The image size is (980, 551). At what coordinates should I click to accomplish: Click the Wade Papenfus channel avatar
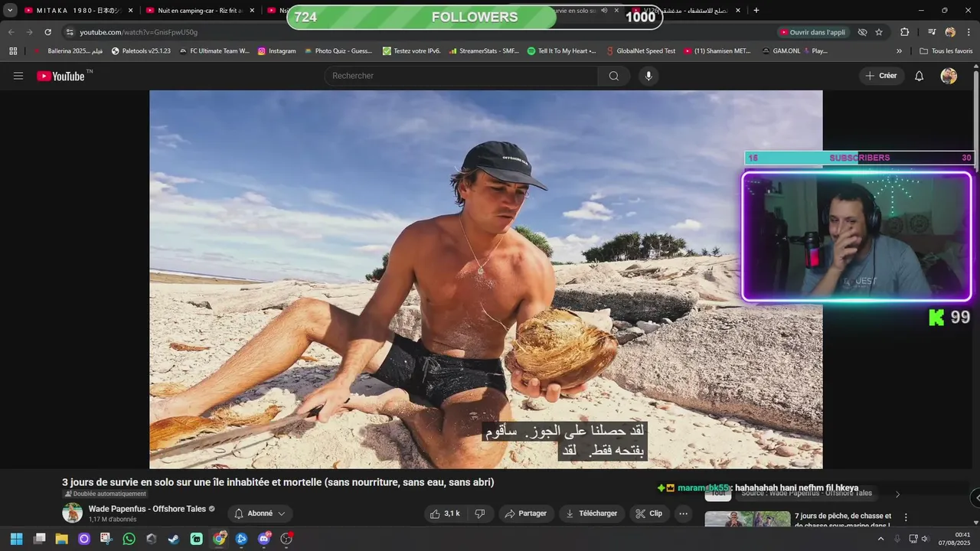point(73,514)
